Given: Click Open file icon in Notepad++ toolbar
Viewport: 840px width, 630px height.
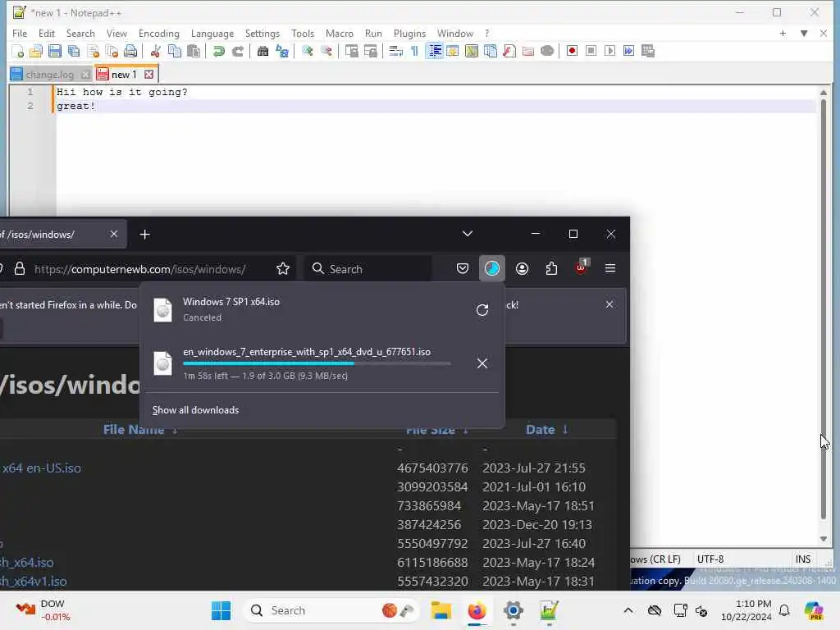Looking at the screenshot, I should [36, 51].
